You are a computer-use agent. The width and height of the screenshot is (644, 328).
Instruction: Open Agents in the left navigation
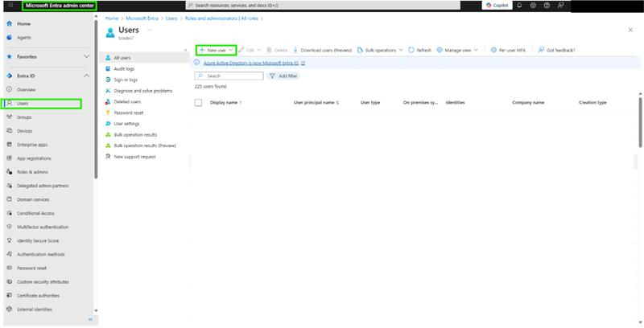point(24,37)
